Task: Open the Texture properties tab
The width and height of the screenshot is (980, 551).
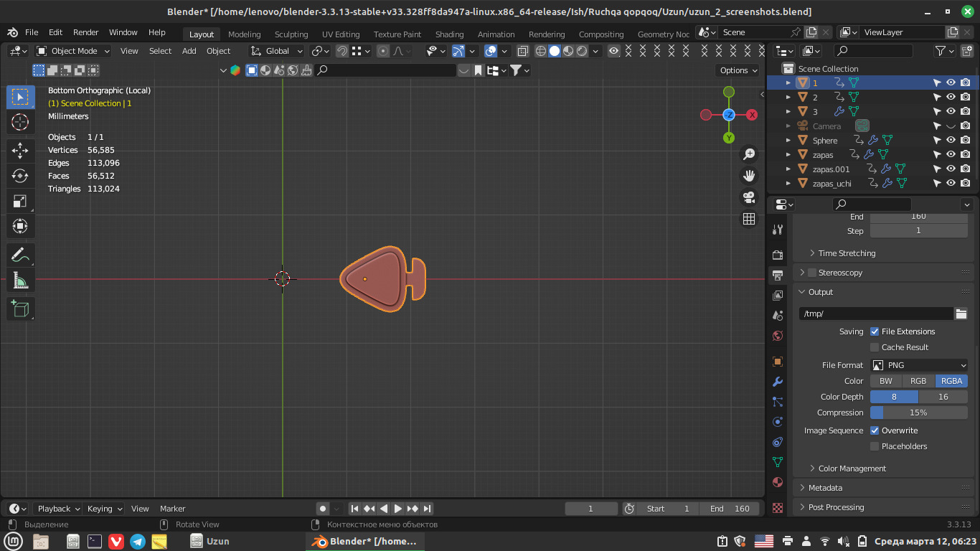Action: click(778, 507)
